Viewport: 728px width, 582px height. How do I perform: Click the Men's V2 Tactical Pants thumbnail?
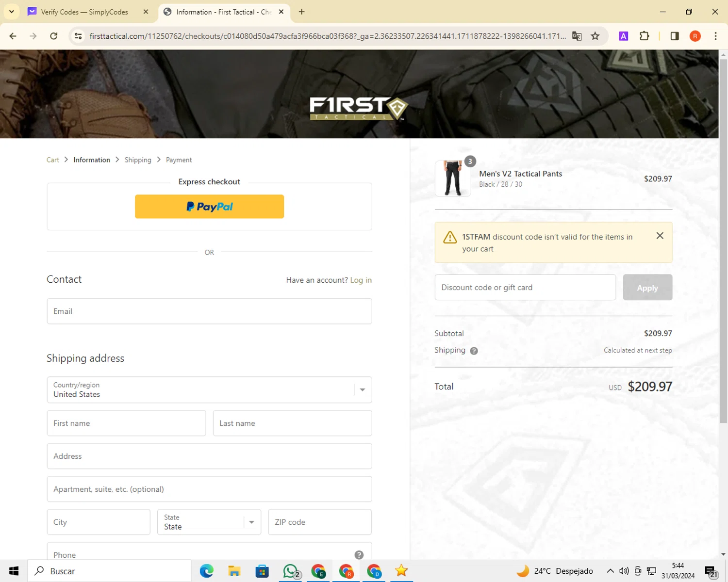coord(453,178)
